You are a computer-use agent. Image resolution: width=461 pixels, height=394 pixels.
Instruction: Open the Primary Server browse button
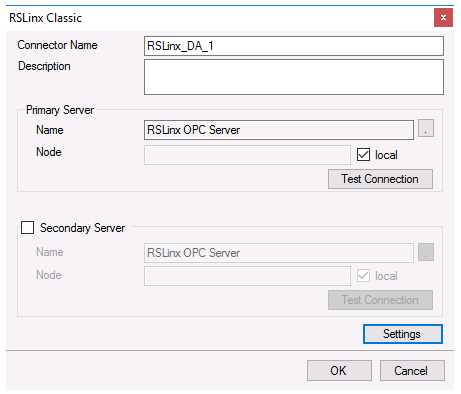426,128
